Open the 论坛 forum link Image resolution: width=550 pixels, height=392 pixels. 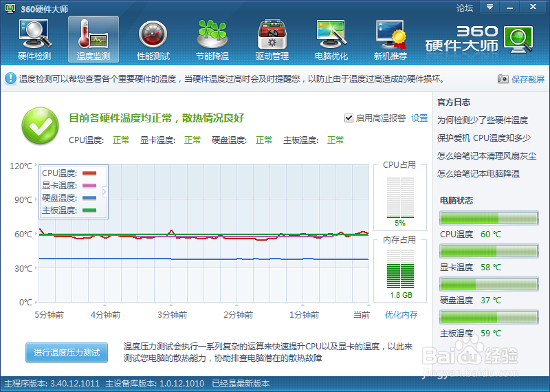(x=465, y=8)
